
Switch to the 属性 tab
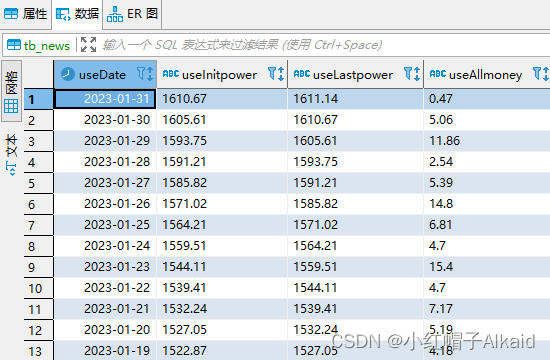[x=25, y=14]
